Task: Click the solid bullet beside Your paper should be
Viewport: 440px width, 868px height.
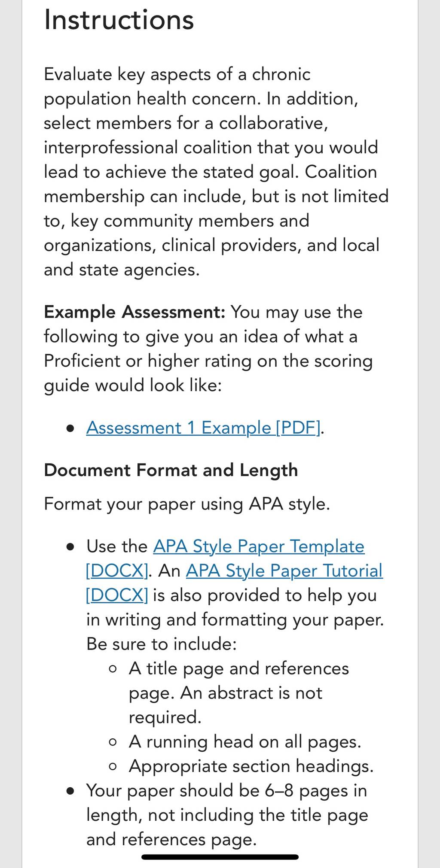Action: coord(70,791)
